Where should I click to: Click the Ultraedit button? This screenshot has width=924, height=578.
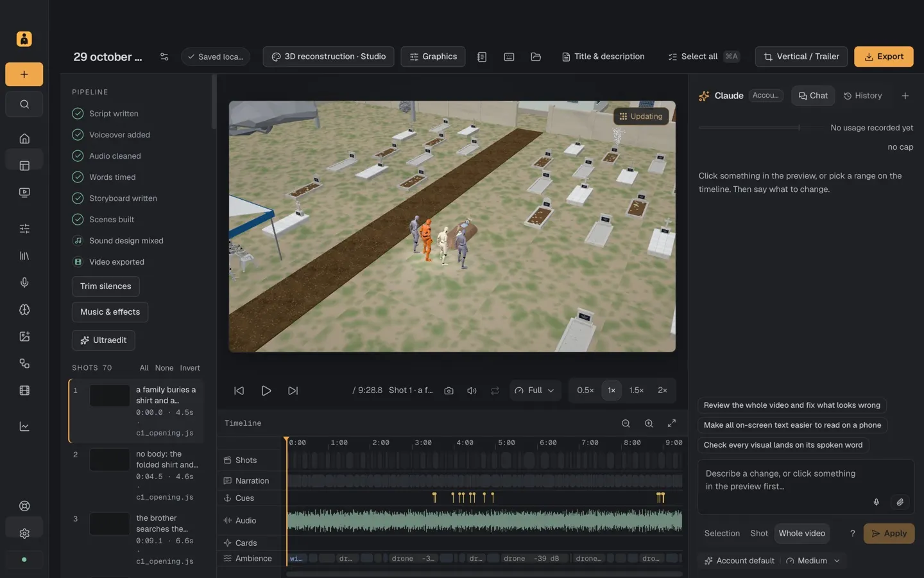[x=103, y=340]
